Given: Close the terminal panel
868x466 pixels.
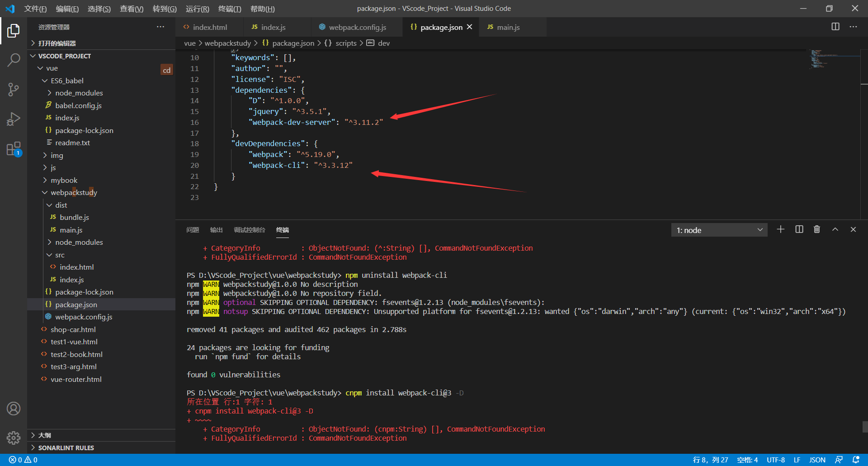Looking at the screenshot, I should (853, 229).
